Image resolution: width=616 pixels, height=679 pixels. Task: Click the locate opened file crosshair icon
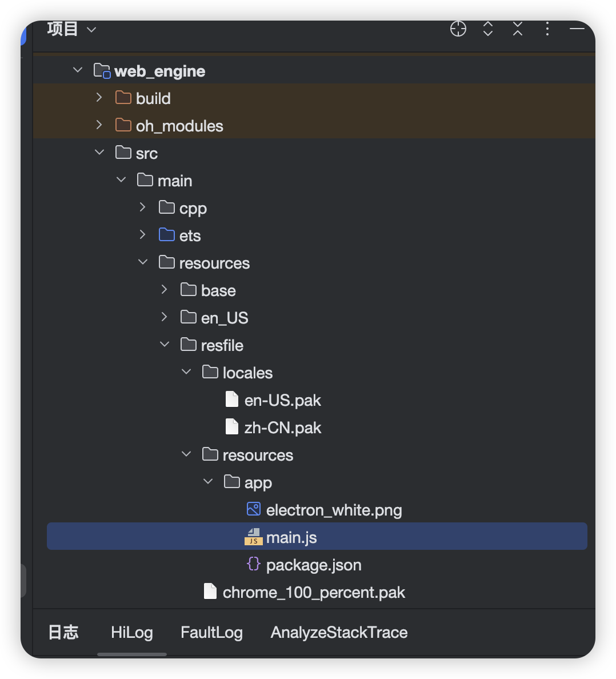click(x=458, y=29)
